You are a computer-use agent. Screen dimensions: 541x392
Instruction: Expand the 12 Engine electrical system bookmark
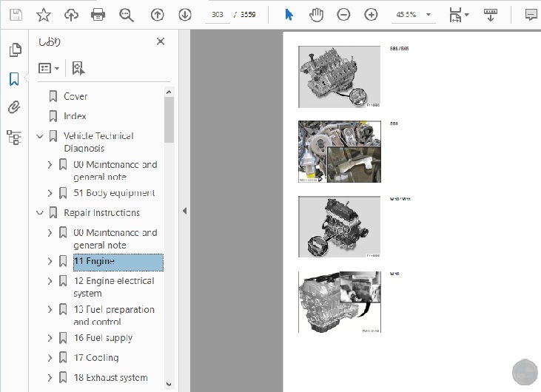(50, 281)
